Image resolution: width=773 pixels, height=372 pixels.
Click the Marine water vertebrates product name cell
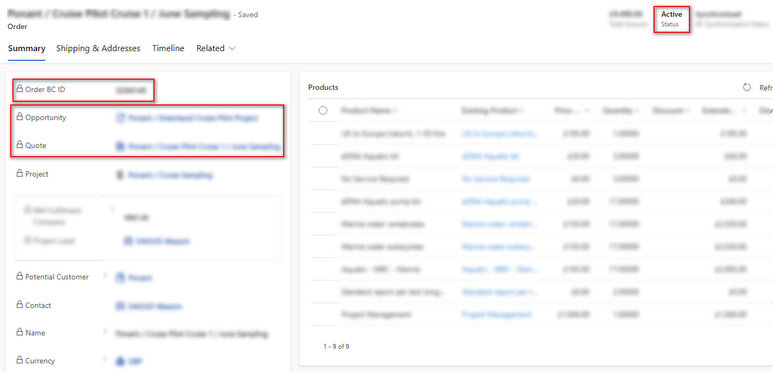(x=382, y=224)
